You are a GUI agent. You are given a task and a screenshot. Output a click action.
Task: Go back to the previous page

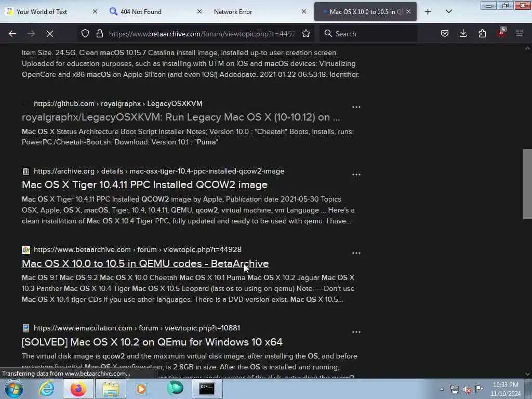pos(12,34)
